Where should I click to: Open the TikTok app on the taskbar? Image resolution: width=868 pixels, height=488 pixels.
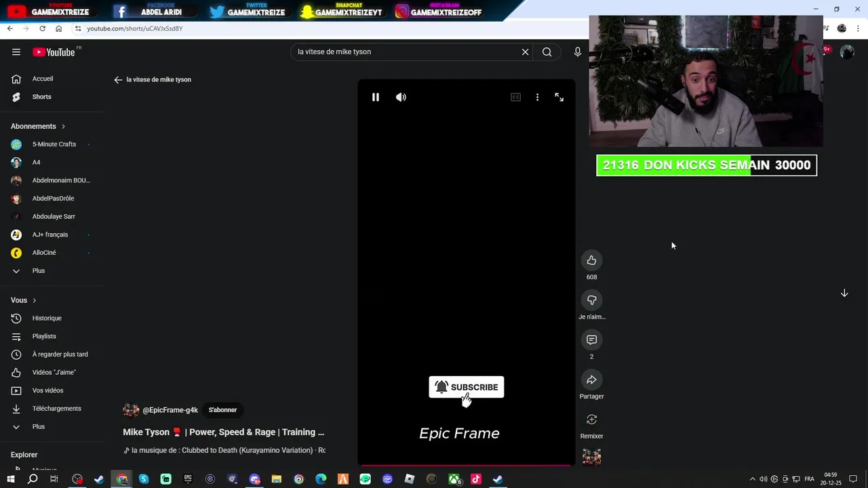tap(476, 479)
